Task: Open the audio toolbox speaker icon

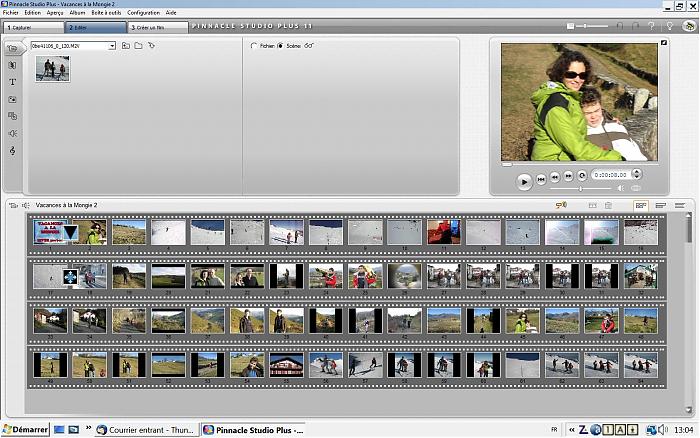Action: 26,205
